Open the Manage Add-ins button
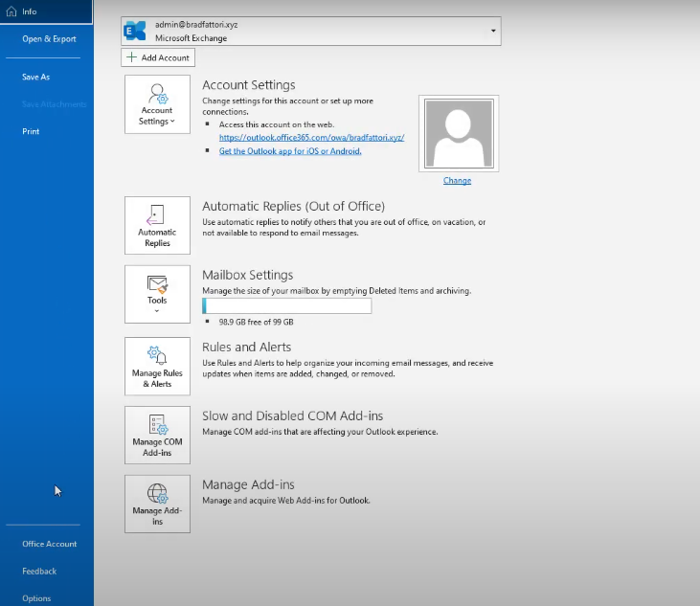 [x=157, y=504]
